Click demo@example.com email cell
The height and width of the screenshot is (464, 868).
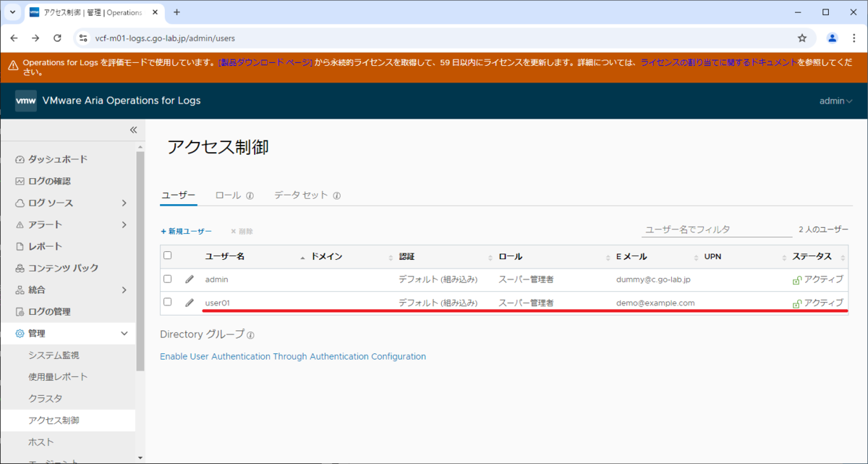click(655, 303)
